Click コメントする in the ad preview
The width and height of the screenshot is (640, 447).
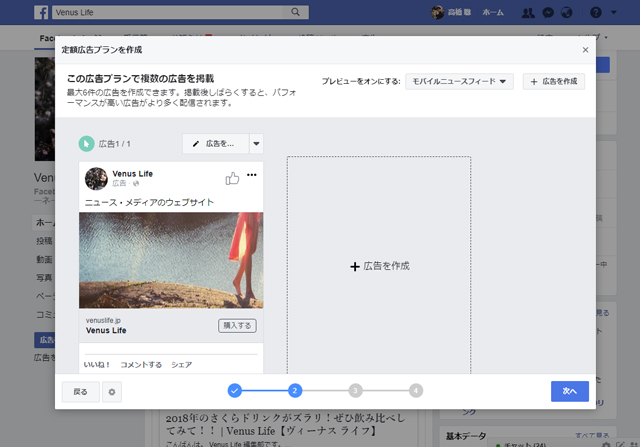click(141, 365)
